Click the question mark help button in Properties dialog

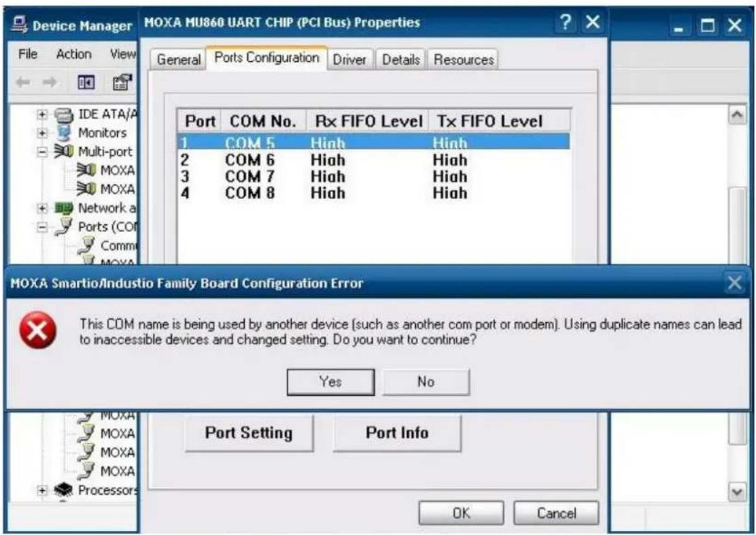click(x=566, y=22)
